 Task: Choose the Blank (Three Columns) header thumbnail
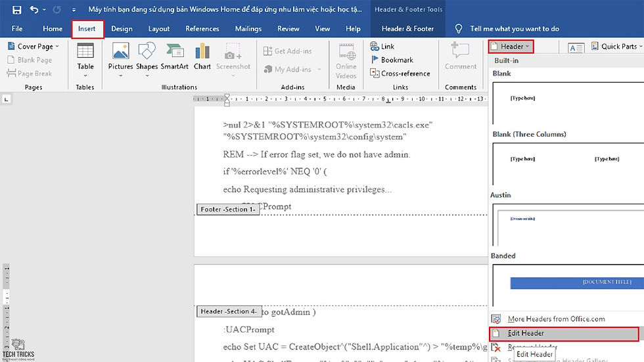point(568,164)
